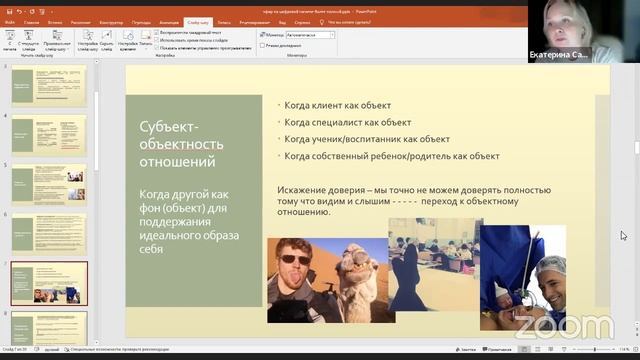The image size is (640, 360).
Task: Click the thumbnail pane scrollbar thumb
Action: point(96,131)
